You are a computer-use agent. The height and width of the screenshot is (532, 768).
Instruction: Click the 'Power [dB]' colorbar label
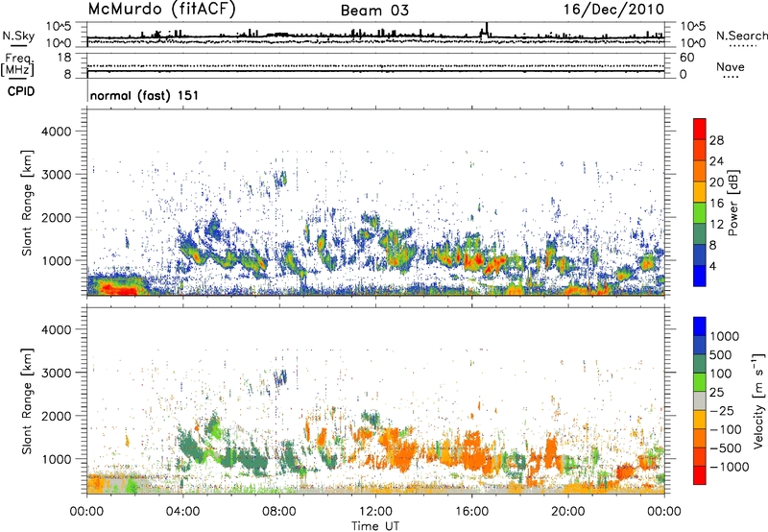[733, 203]
